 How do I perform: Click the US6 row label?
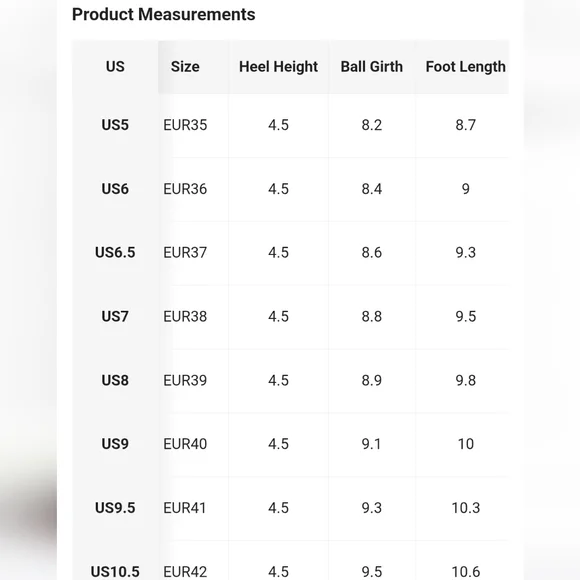coord(115,189)
